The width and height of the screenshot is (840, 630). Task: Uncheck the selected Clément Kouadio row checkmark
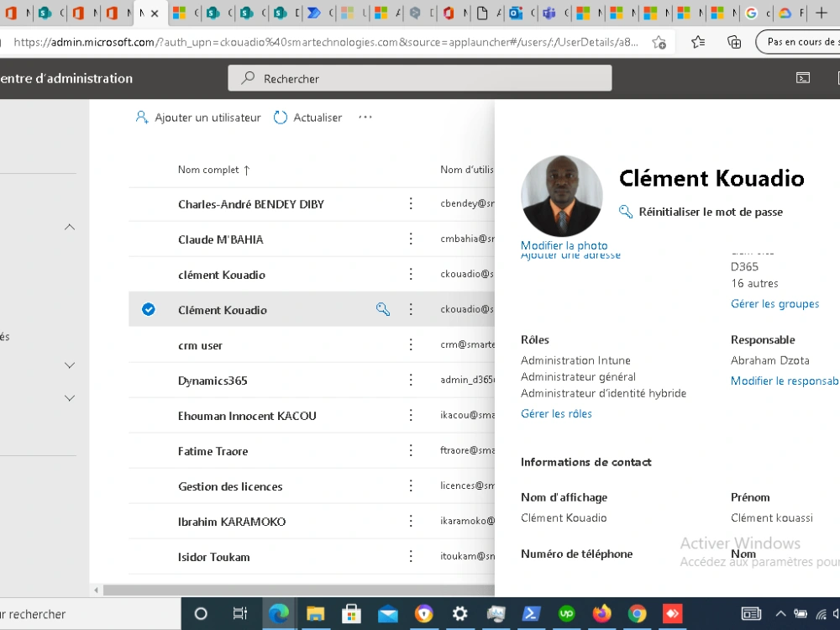[149, 309]
